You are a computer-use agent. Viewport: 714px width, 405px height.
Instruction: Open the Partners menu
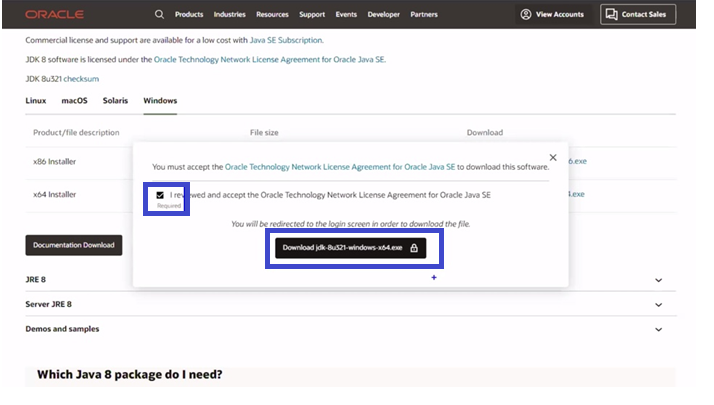click(424, 15)
